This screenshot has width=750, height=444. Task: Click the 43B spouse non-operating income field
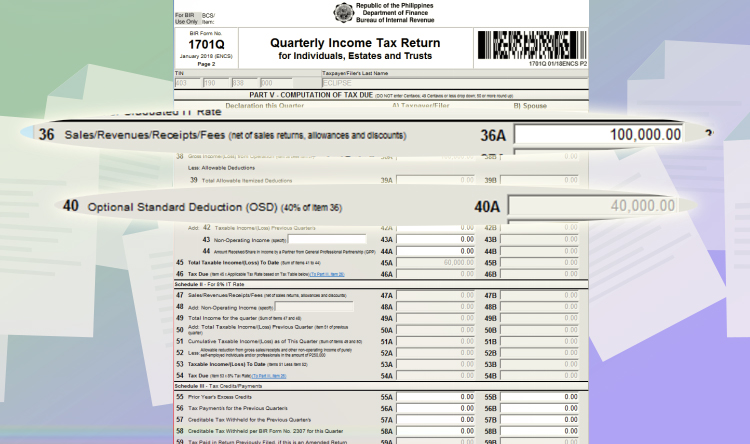540,239
